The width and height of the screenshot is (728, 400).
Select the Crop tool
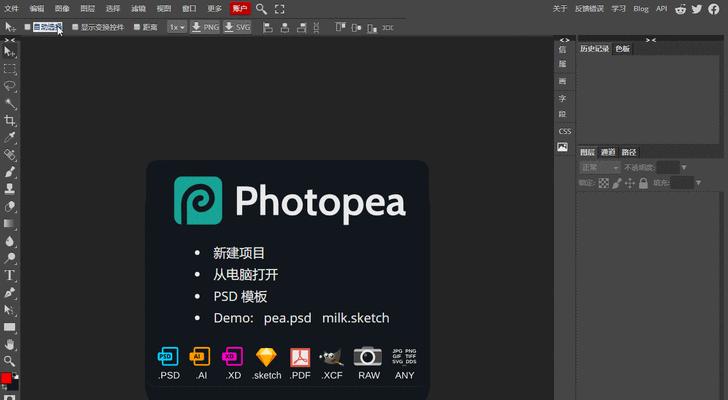point(10,121)
